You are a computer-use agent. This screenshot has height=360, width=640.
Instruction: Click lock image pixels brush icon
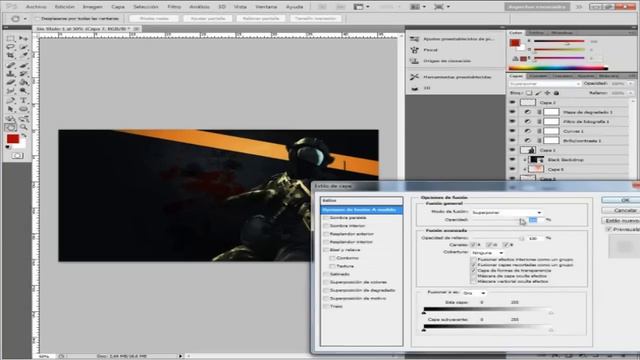[x=538, y=93]
